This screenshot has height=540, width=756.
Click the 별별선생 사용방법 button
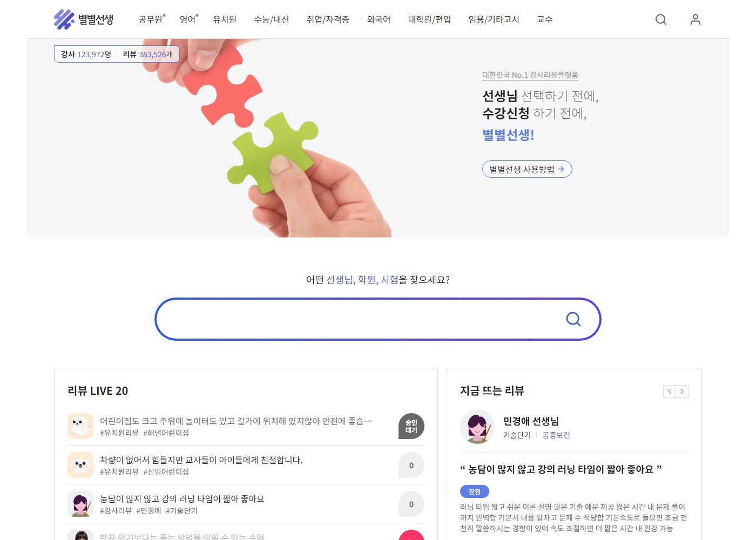(527, 169)
